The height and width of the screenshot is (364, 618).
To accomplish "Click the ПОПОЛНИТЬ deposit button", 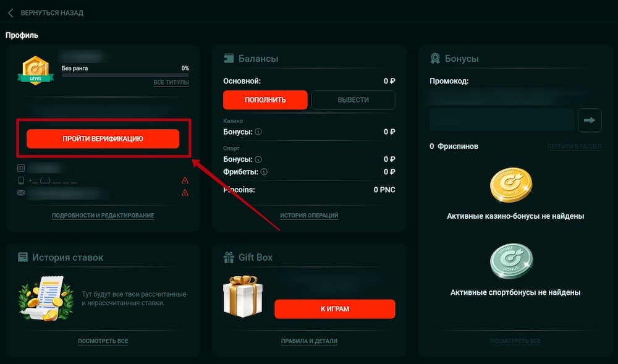I will pos(265,99).
